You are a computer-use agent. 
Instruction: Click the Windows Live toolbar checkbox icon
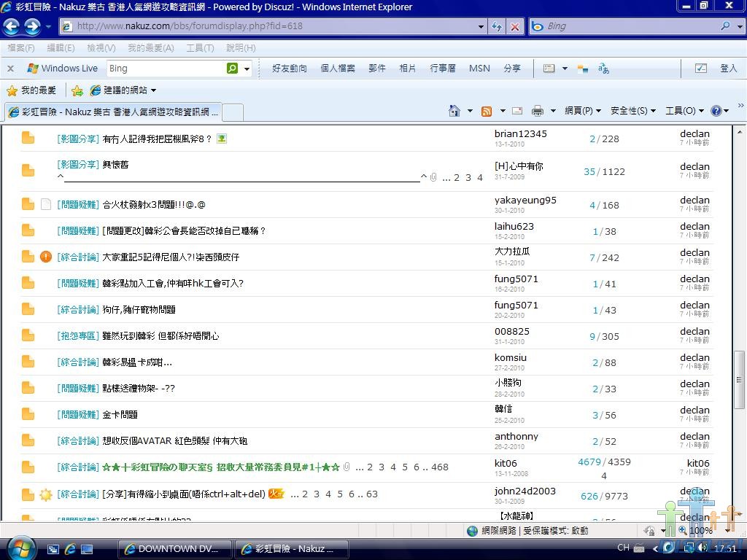click(x=701, y=68)
